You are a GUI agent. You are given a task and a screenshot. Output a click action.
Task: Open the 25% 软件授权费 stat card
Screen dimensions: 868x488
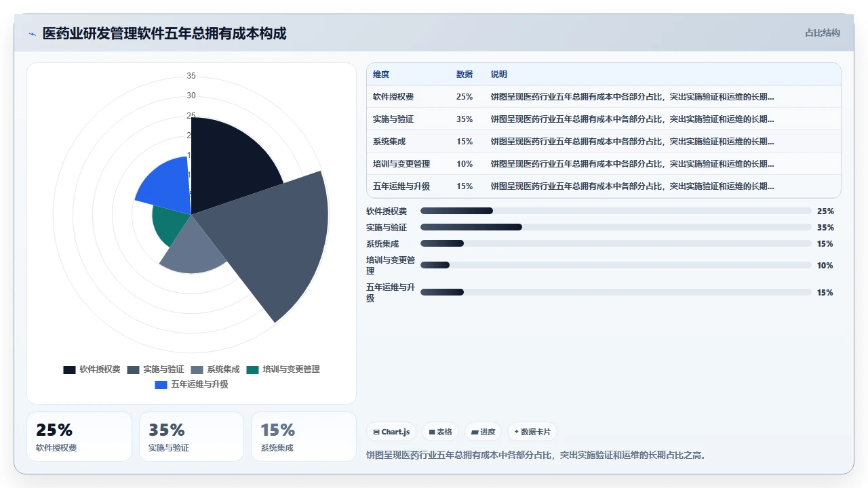coord(79,436)
